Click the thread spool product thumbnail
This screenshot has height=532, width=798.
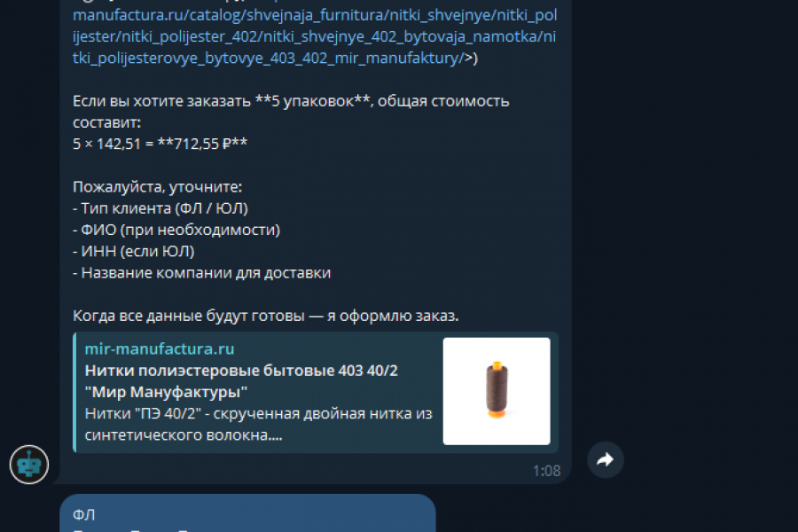[497, 391]
